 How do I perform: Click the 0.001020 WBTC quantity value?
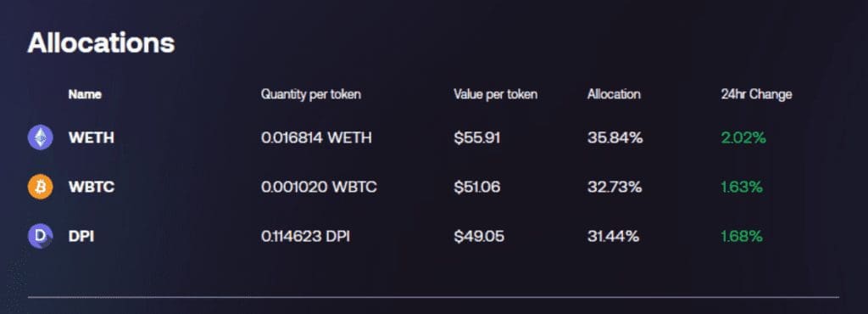319,187
